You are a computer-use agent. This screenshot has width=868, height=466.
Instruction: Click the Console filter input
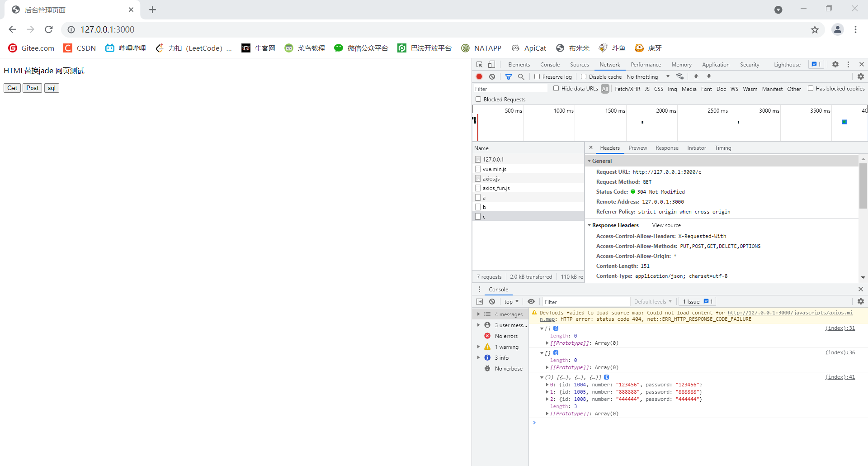(x=586, y=302)
